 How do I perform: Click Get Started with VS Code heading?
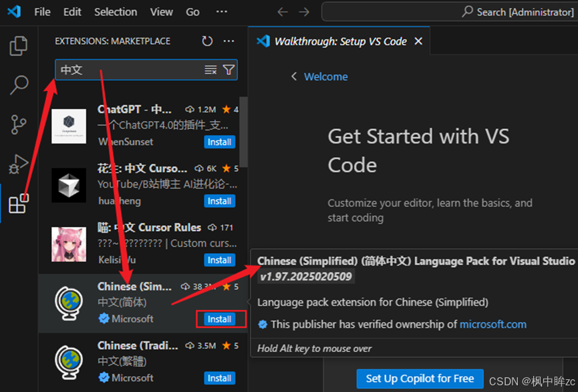[418, 150]
